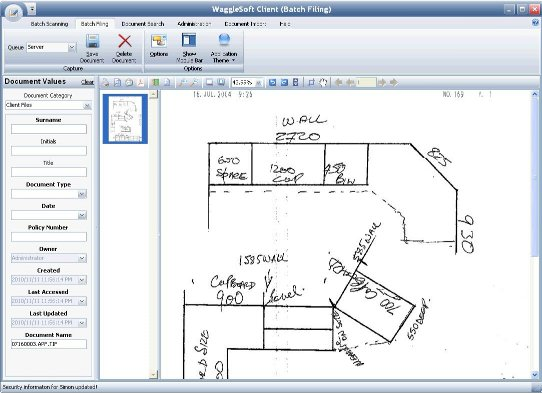Switch to the Batch Scanning tab

tap(49, 24)
